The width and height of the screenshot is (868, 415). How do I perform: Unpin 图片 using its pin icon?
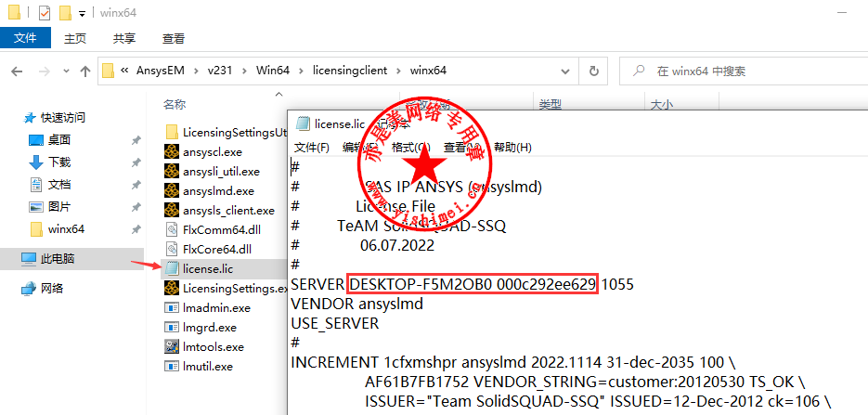pos(136,207)
